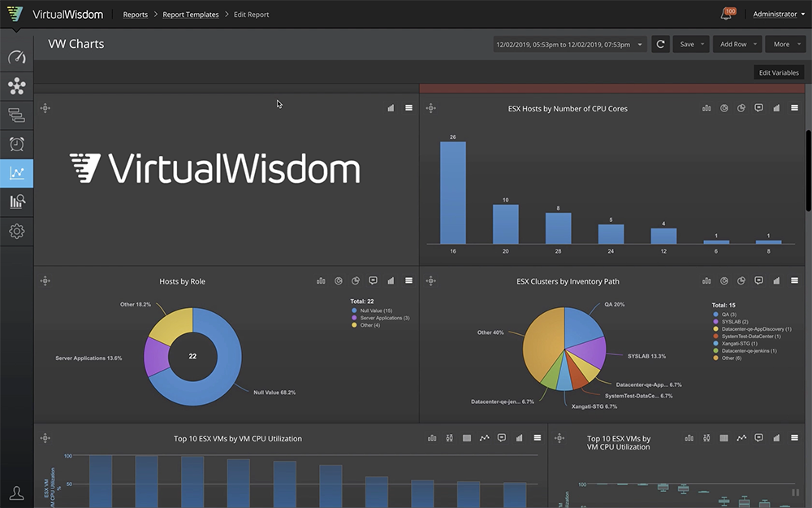Viewport: 812px width, 508px height.
Task: Click the tallest bar labeled 26
Action: 452,193
